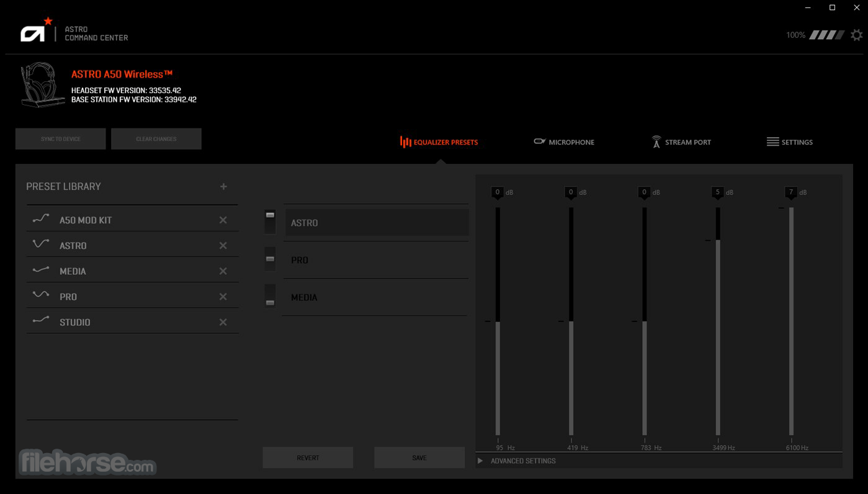Open the Stream Port tab
The image size is (868, 494).
tap(681, 142)
